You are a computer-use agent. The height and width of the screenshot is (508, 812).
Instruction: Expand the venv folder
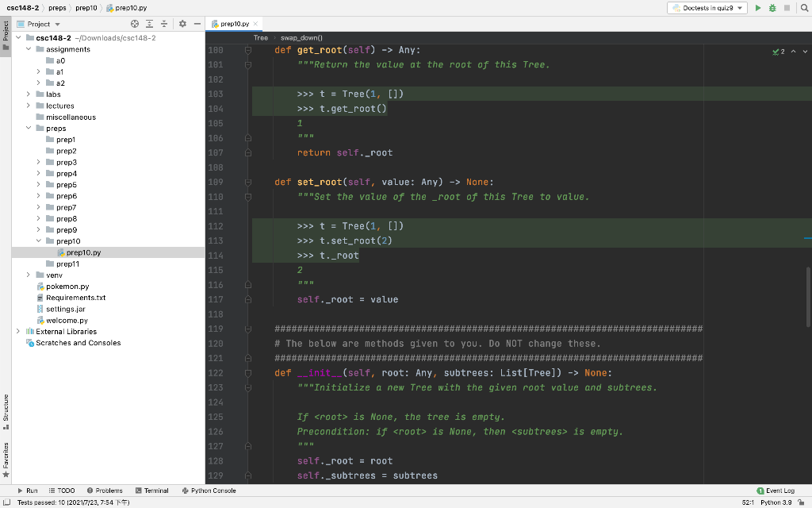click(x=29, y=275)
